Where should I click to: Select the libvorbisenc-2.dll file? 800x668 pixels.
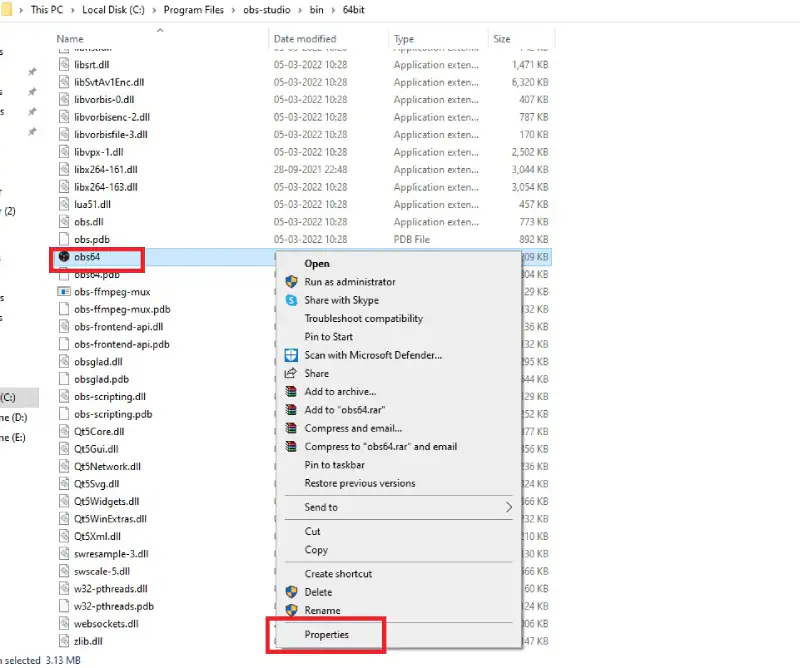click(x=112, y=117)
